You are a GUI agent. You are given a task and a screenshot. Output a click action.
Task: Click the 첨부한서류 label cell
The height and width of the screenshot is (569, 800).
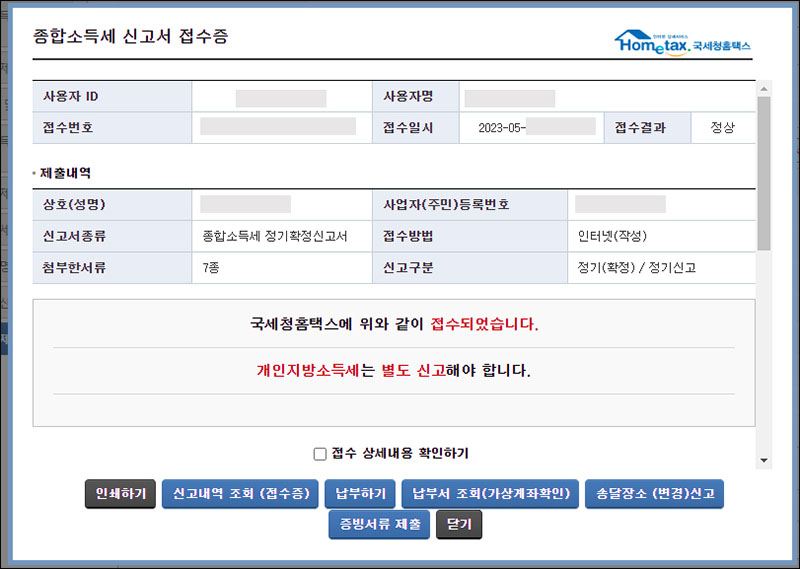[112, 268]
